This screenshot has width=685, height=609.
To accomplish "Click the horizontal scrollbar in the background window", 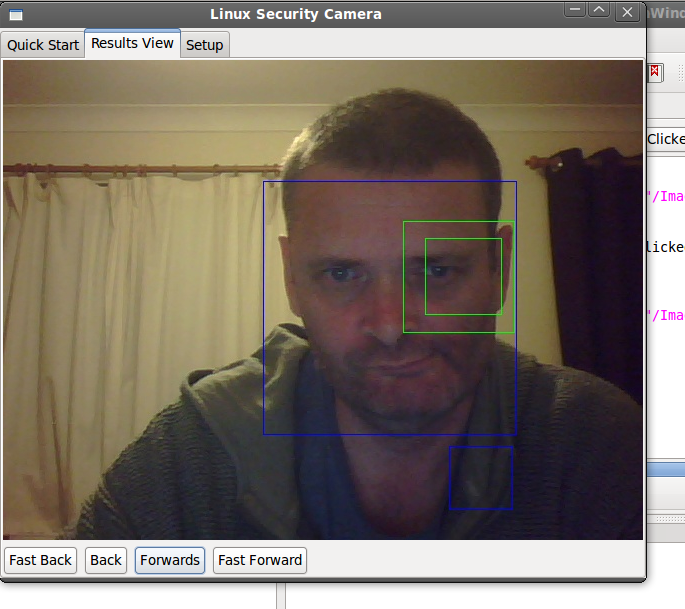I will [666, 519].
